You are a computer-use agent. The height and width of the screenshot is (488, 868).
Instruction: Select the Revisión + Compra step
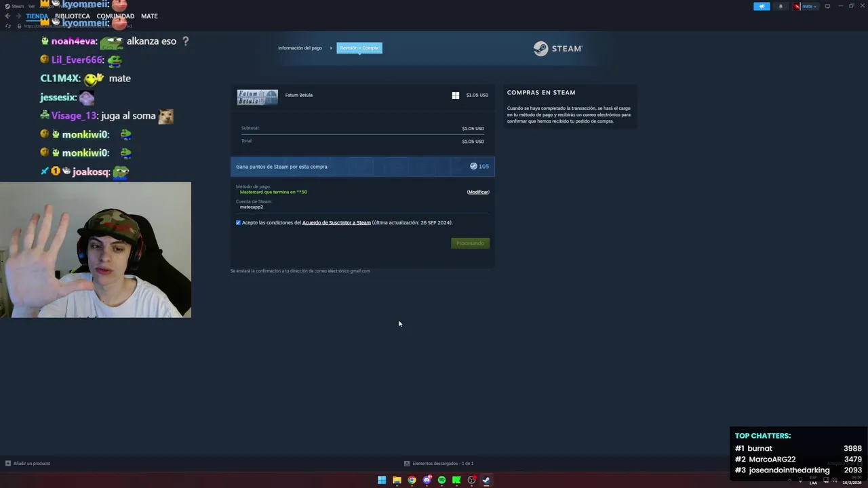coord(359,48)
